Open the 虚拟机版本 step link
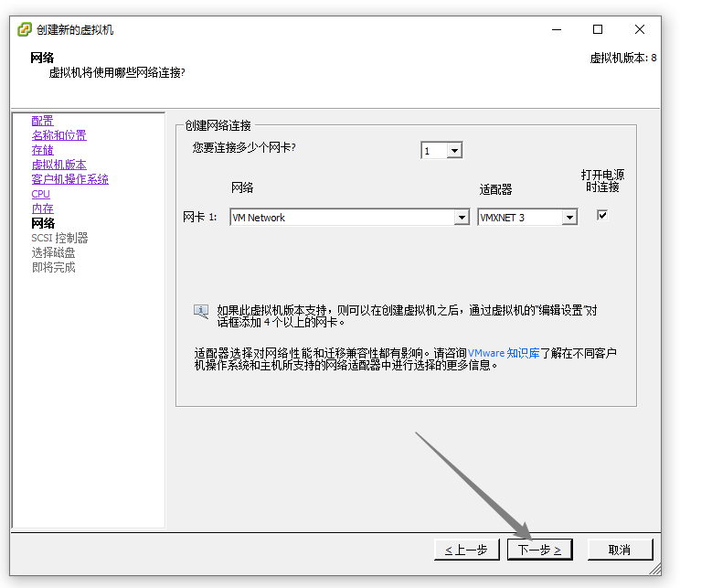The height and width of the screenshot is (588, 712). pos(59,165)
